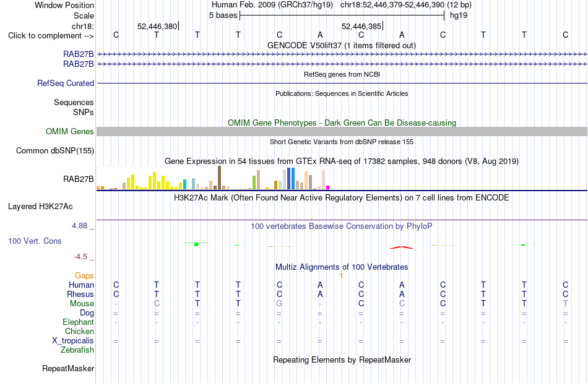
Task: Click the Layered H3K27Ac track label
Action: pyautogui.click(x=40, y=207)
